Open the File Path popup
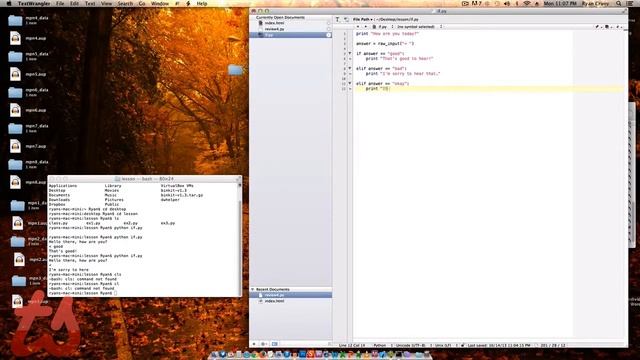The height and width of the screenshot is (360, 640). point(363,19)
